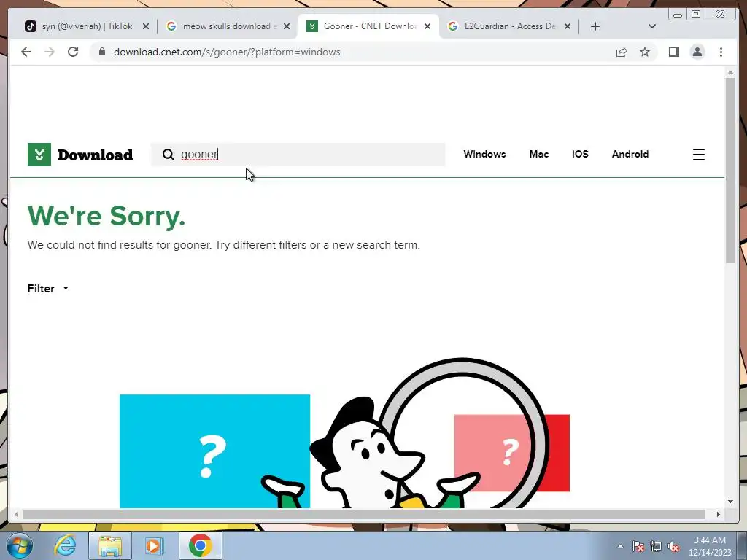The width and height of the screenshot is (747, 560).
Task: Switch to meow skulls download tab
Action: (228, 26)
